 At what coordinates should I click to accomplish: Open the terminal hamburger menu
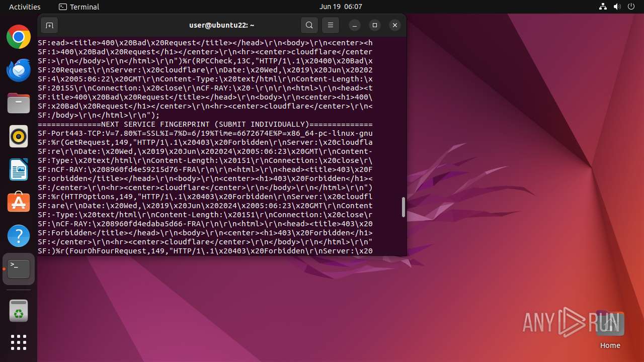pyautogui.click(x=331, y=25)
